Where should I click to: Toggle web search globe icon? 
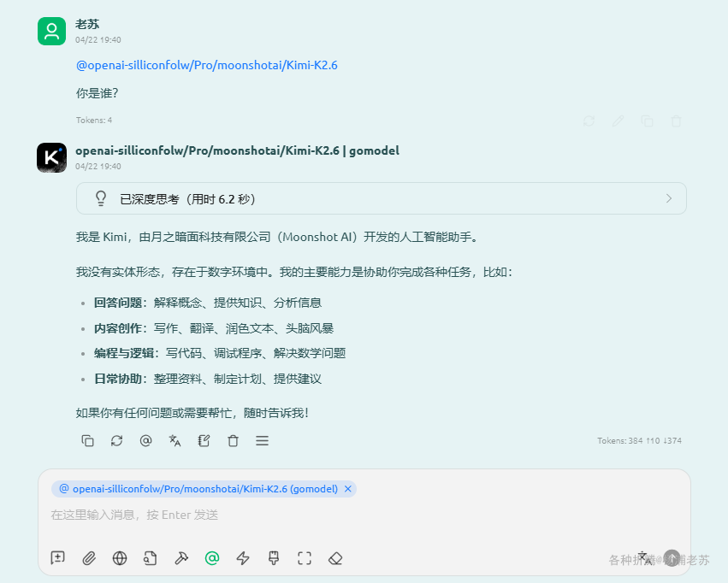click(x=120, y=558)
